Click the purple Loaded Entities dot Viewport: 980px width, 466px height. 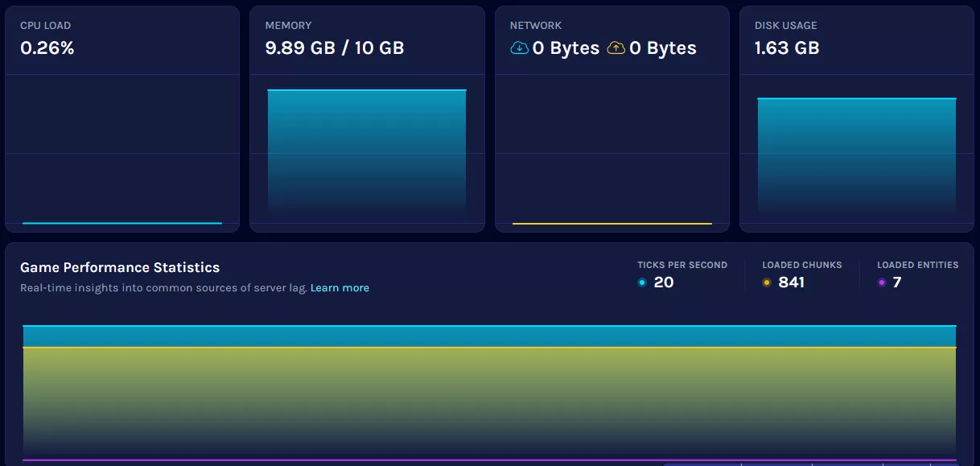(882, 282)
